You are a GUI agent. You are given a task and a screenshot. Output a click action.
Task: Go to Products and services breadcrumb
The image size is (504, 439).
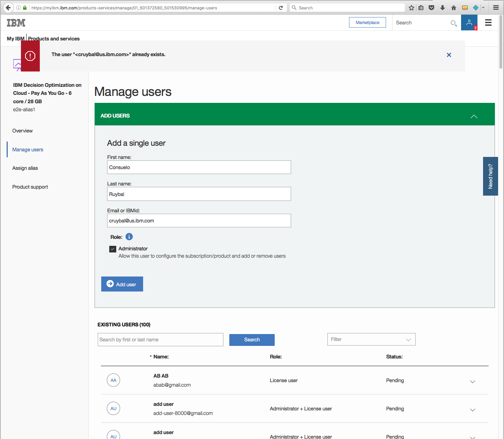(x=54, y=39)
